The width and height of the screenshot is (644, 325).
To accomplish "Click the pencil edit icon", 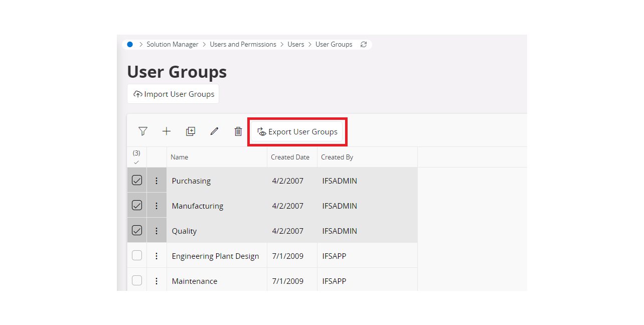I will (214, 131).
